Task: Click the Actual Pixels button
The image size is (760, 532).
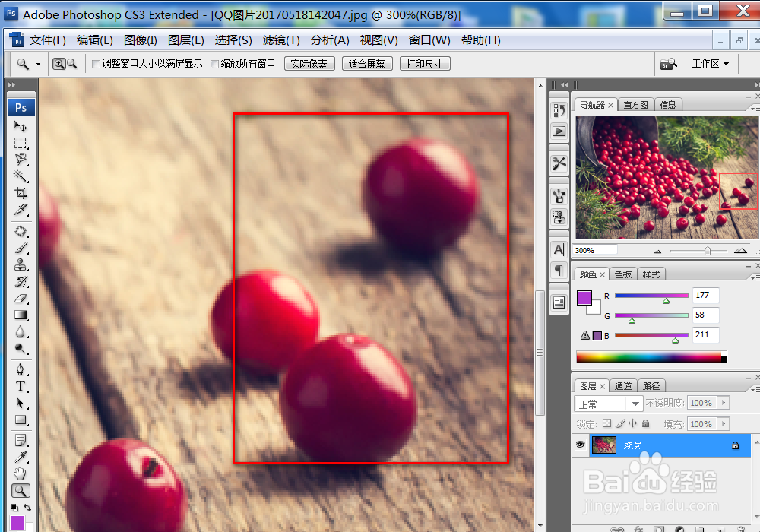Action: coord(309,64)
